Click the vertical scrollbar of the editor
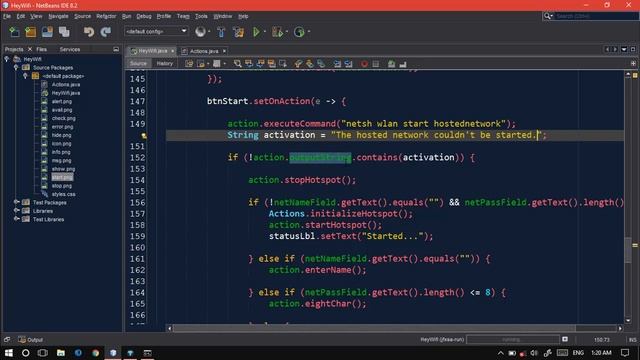 [628, 249]
